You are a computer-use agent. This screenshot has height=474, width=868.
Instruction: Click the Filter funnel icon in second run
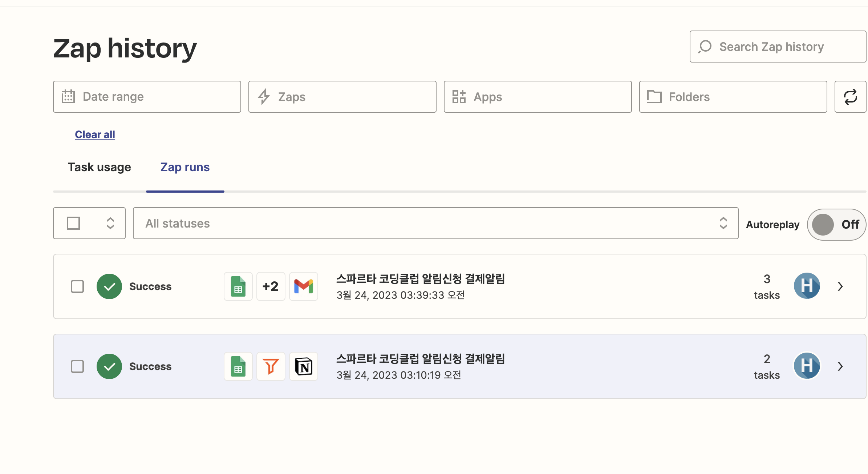coord(271,366)
